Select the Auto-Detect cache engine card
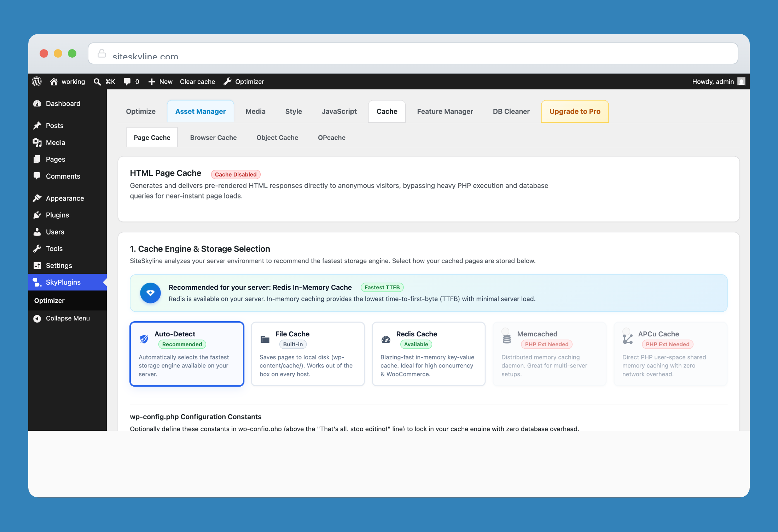The width and height of the screenshot is (778, 532). point(187,354)
